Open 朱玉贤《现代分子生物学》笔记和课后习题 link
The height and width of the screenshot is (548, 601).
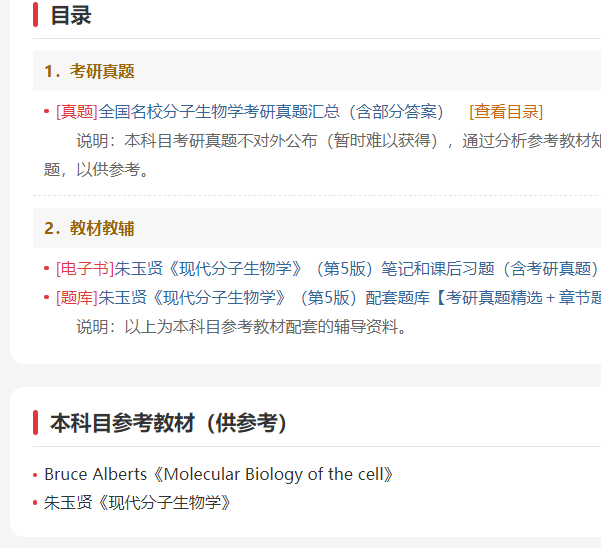tap(358, 269)
